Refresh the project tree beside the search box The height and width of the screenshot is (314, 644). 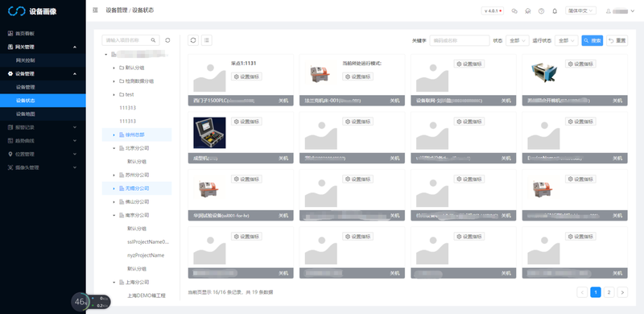[x=167, y=40]
